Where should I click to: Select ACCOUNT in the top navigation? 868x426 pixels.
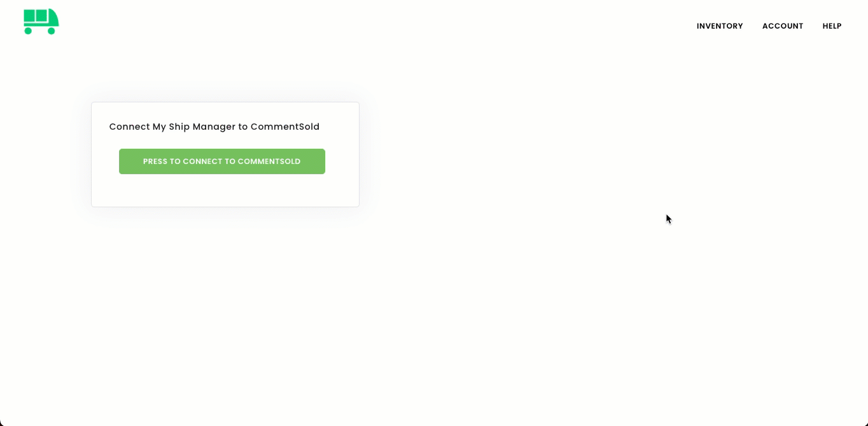click(x=783, y=26)
